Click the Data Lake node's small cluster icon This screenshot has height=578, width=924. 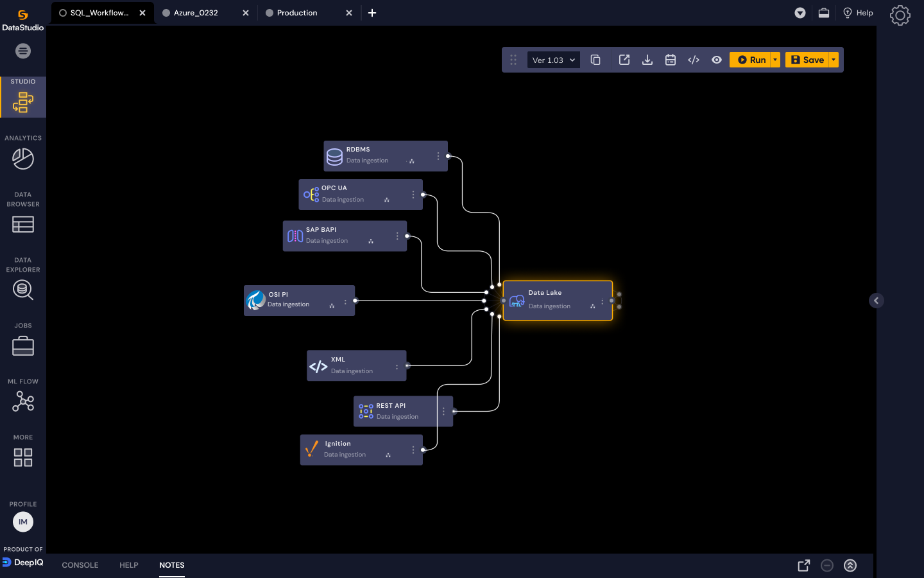point(592,306)
